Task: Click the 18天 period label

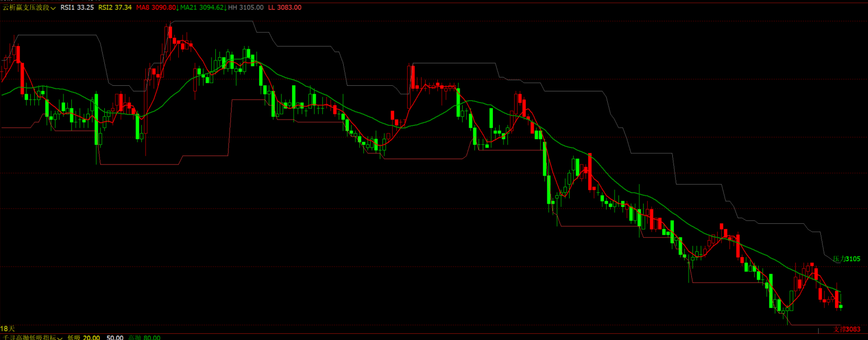Action: click(x=8, y=328)
